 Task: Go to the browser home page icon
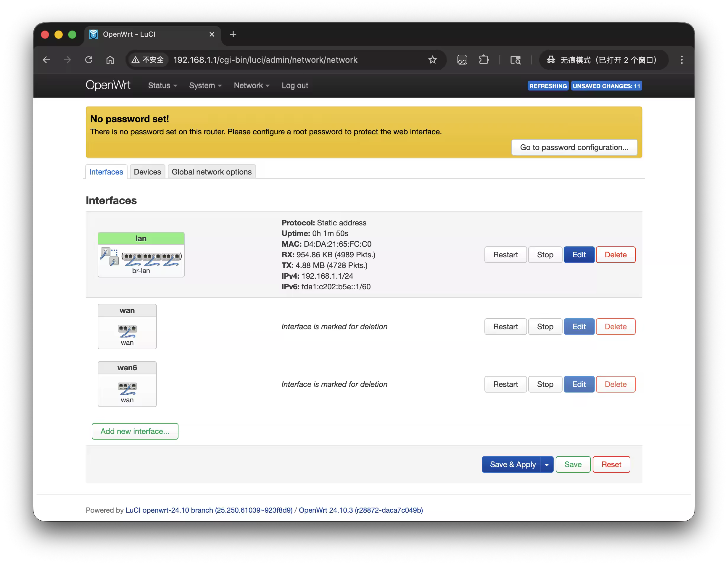(110, 60)
